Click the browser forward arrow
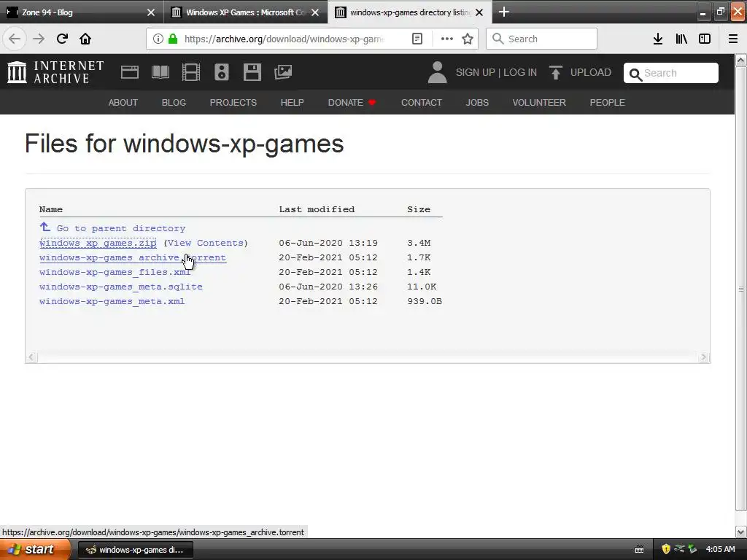The image size is (747, 560). (x=39, y=39)
